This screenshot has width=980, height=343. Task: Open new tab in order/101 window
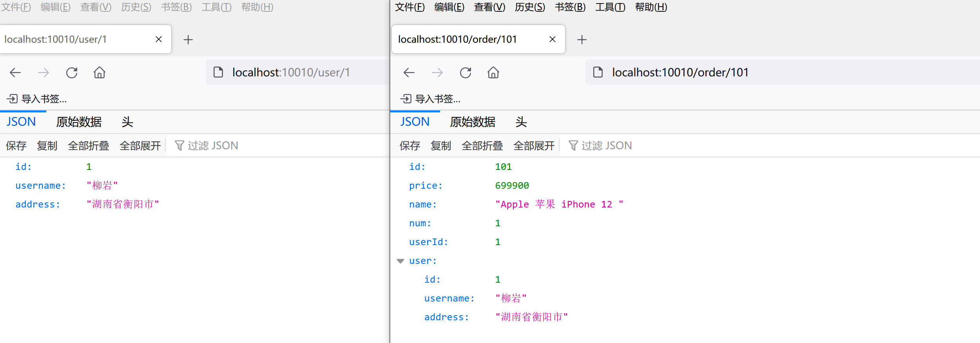582,40
